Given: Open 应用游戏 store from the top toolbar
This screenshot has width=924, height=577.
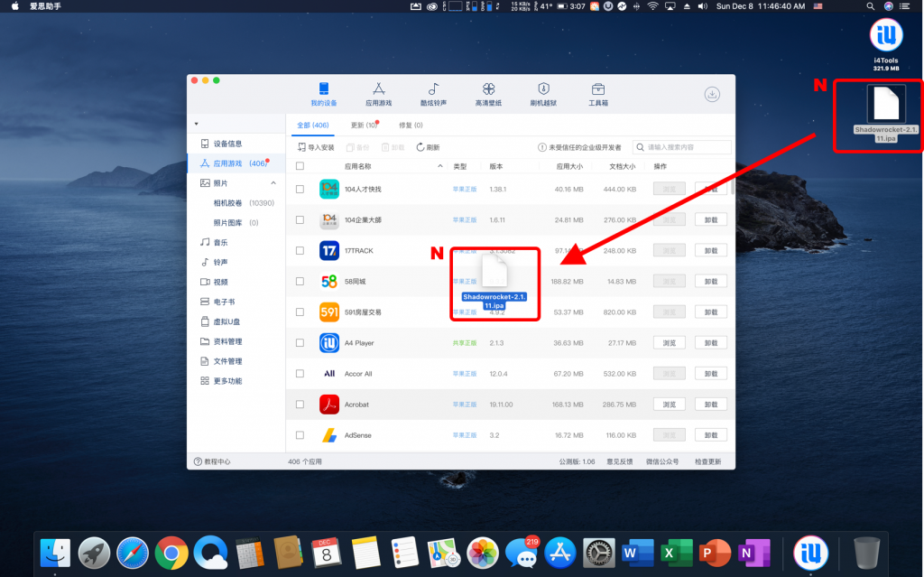Looking at the screenshot, I should coord(378,94).
